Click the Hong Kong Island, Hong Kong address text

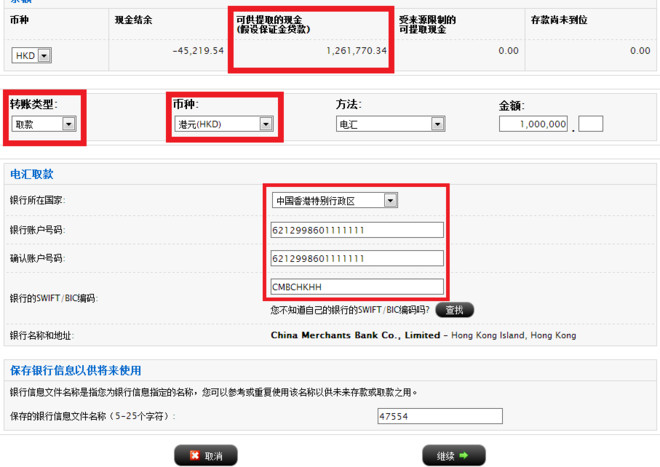(x=514, y=335)
